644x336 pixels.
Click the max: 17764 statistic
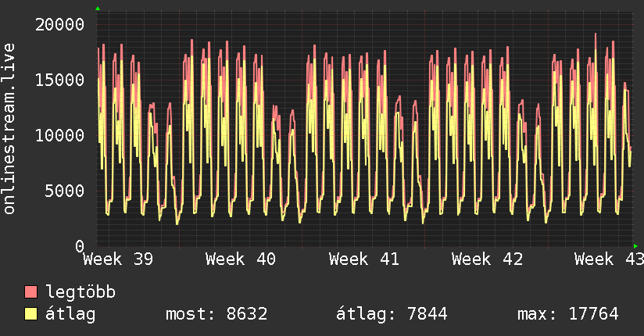568,314
